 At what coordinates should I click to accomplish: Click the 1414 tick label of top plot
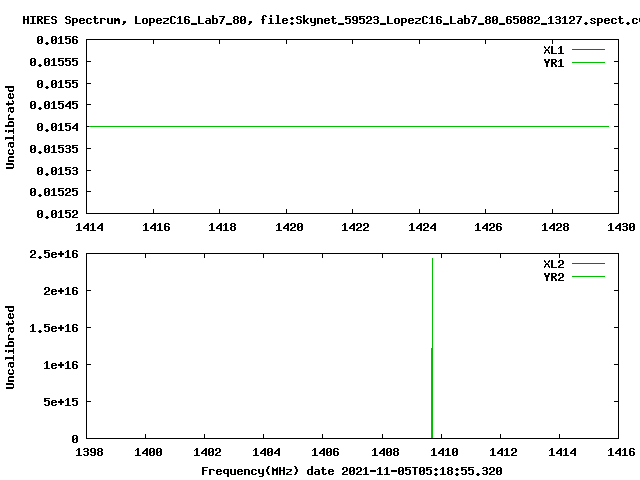pos(89,227)
